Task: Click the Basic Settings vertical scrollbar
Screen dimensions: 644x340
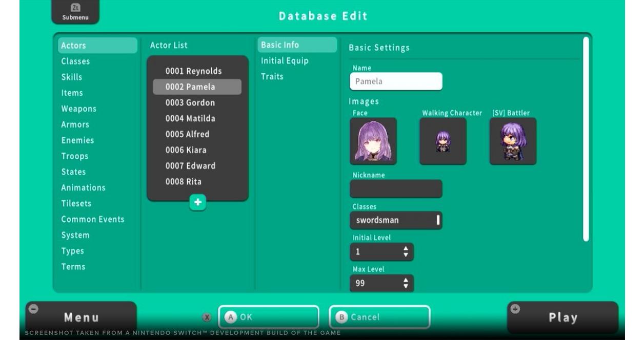Action: pyautogui.click(x=586, y=138)
